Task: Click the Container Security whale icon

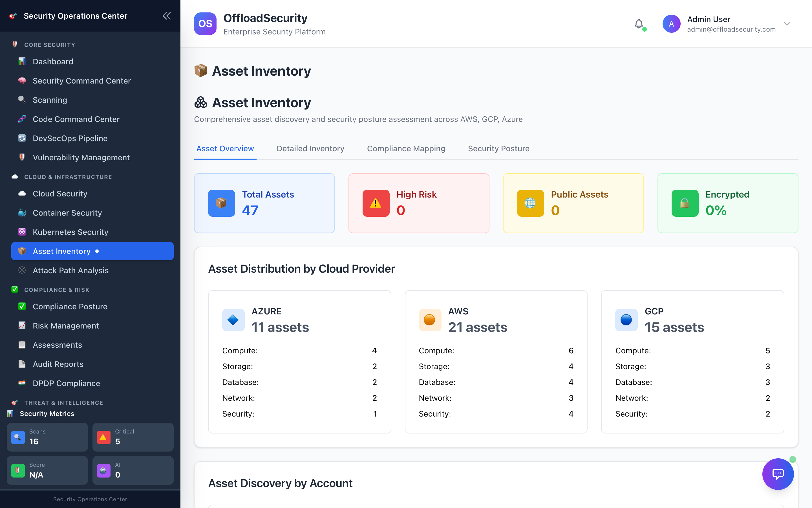Action: click(x=22, y=213)
